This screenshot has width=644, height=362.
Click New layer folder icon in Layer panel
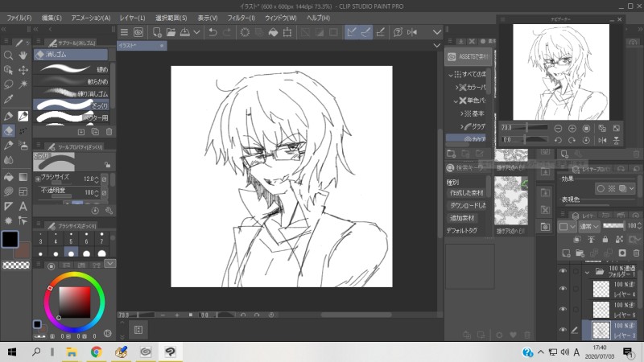(580, 253)
